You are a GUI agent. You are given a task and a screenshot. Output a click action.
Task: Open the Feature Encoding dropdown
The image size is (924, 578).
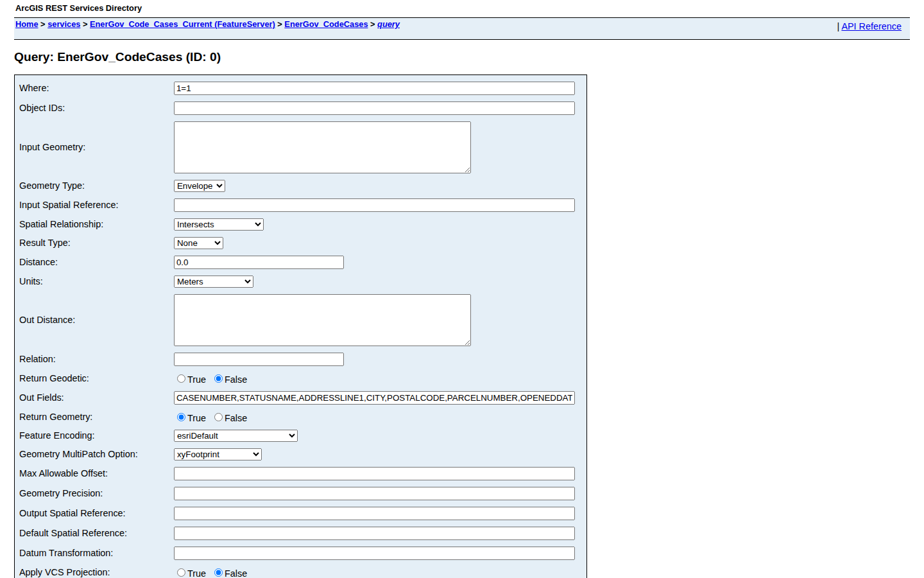coord(235,435)
